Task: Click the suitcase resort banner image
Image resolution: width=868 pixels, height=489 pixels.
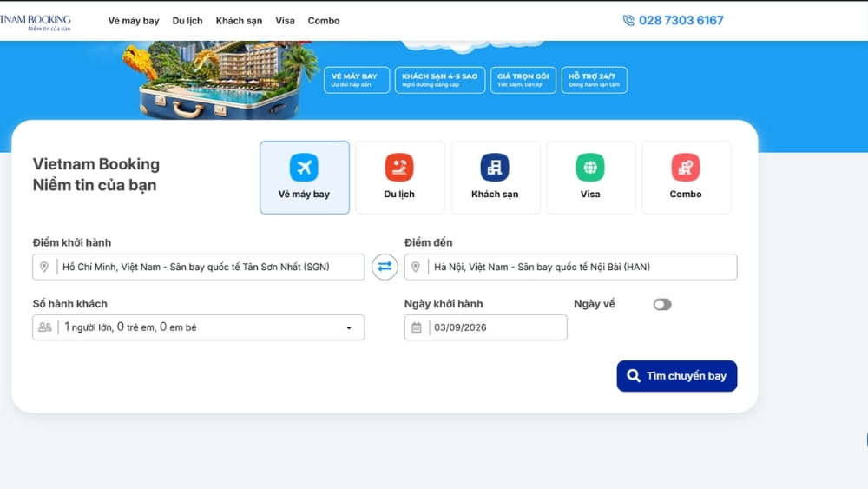Action: [220, 80]
